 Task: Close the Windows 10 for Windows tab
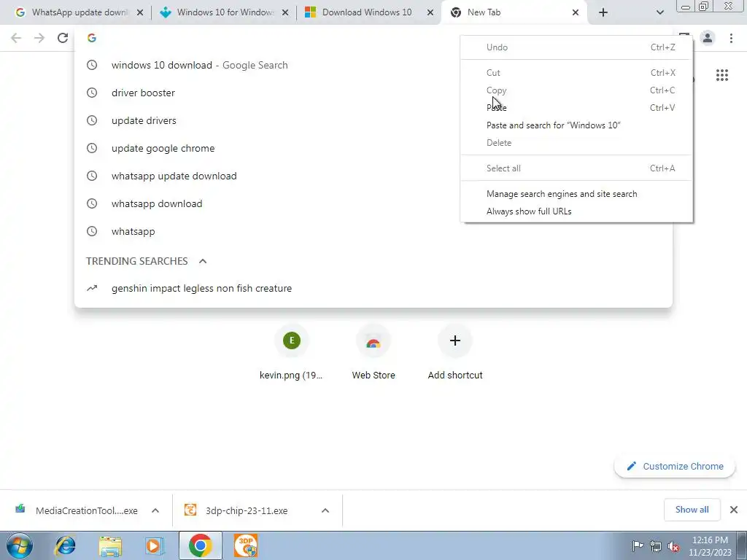coord(285,13)
